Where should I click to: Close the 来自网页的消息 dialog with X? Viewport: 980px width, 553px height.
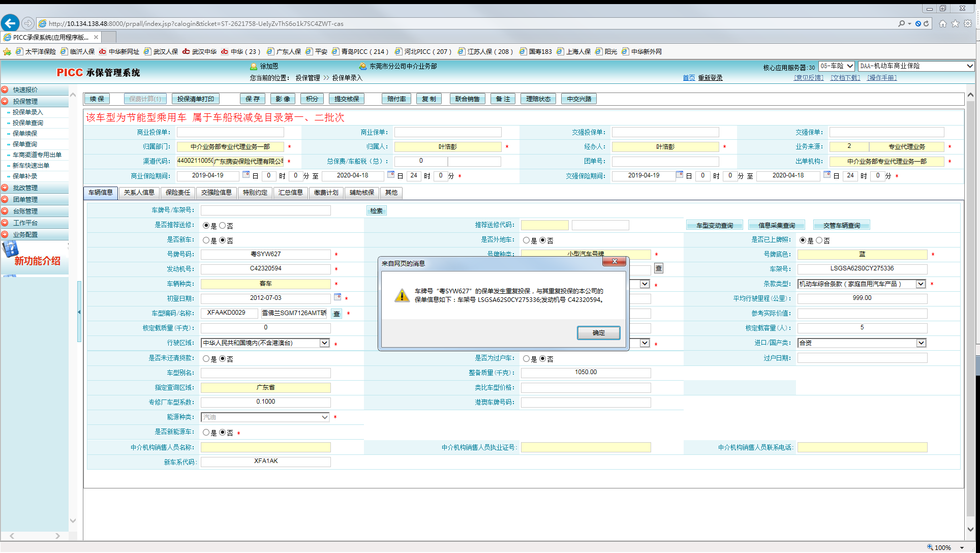click(x=615, y=261)
